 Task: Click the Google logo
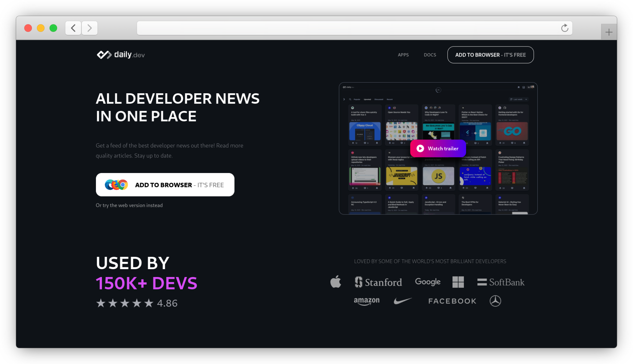tap(428, 281)
